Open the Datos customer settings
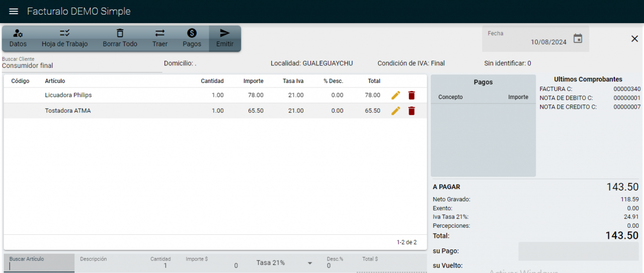Viewport: 644px width, 273px height. [18, 39]
